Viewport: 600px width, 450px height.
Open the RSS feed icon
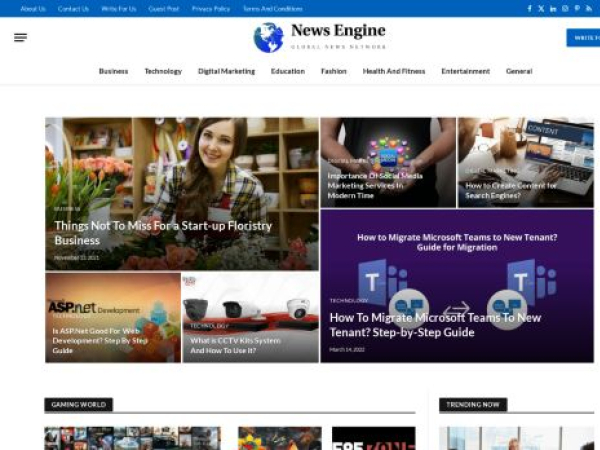pos(589,8)
